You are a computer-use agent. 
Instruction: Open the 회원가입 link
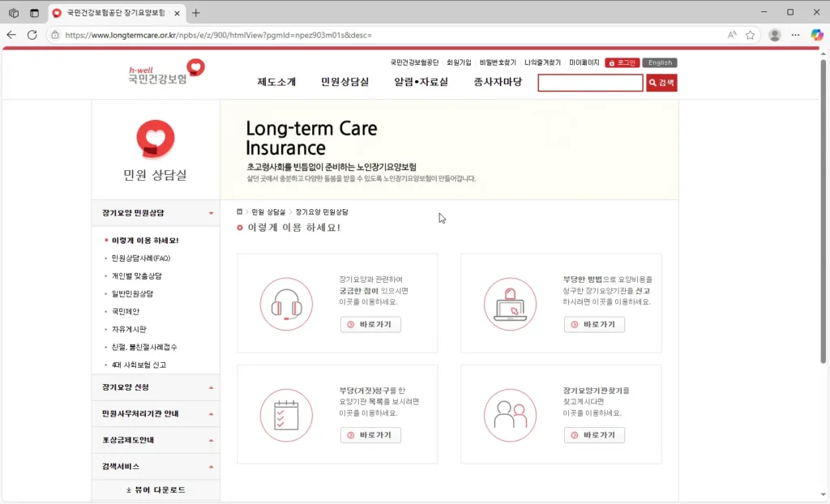click(459, 62)
